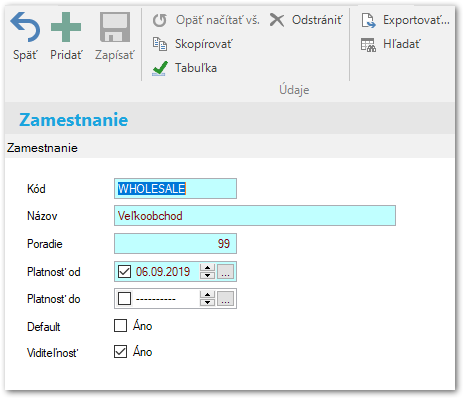Open date picker for Platnosť od

click(x=226, y=272)
